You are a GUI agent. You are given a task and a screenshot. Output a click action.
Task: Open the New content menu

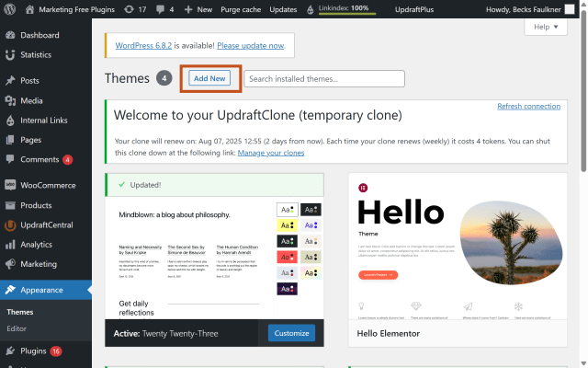tap(198, 9)
